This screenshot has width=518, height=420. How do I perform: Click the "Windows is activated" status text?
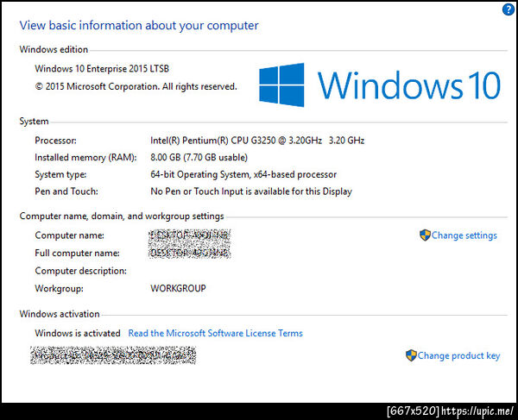[78, 333]
